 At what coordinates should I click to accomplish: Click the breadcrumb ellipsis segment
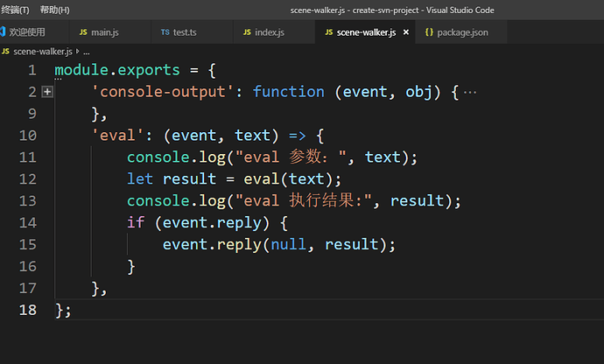coord(87,52)
